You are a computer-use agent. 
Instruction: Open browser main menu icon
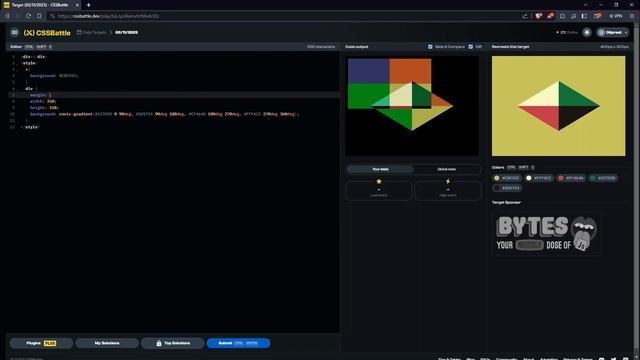point(632,16)
